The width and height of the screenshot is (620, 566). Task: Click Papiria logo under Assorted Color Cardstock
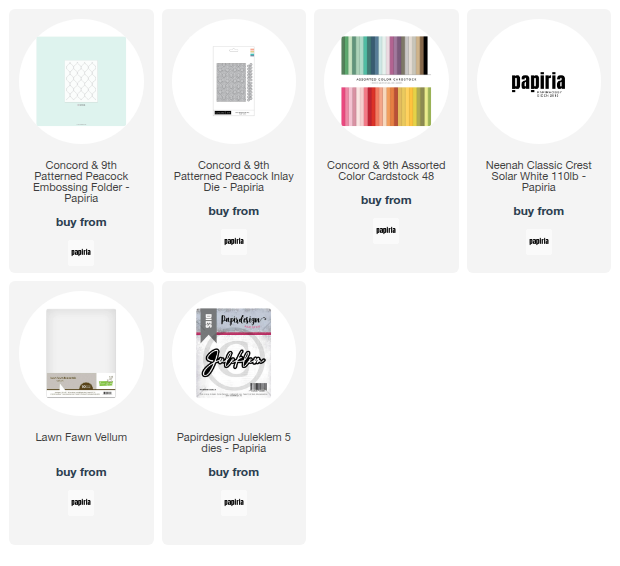[386, 230]
